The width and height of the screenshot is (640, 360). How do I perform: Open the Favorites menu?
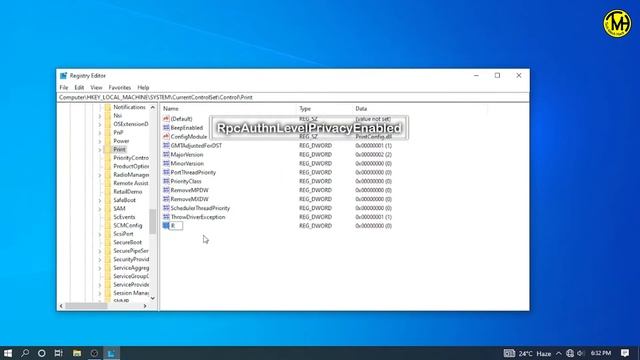120,87
